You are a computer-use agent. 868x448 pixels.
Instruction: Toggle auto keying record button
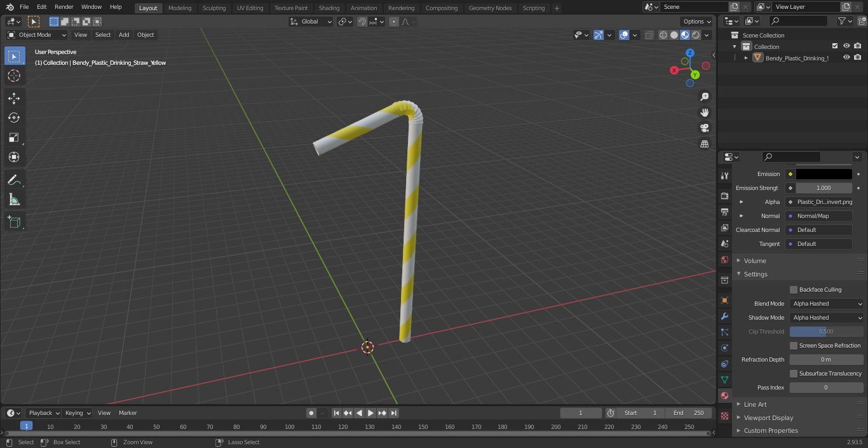311,413
